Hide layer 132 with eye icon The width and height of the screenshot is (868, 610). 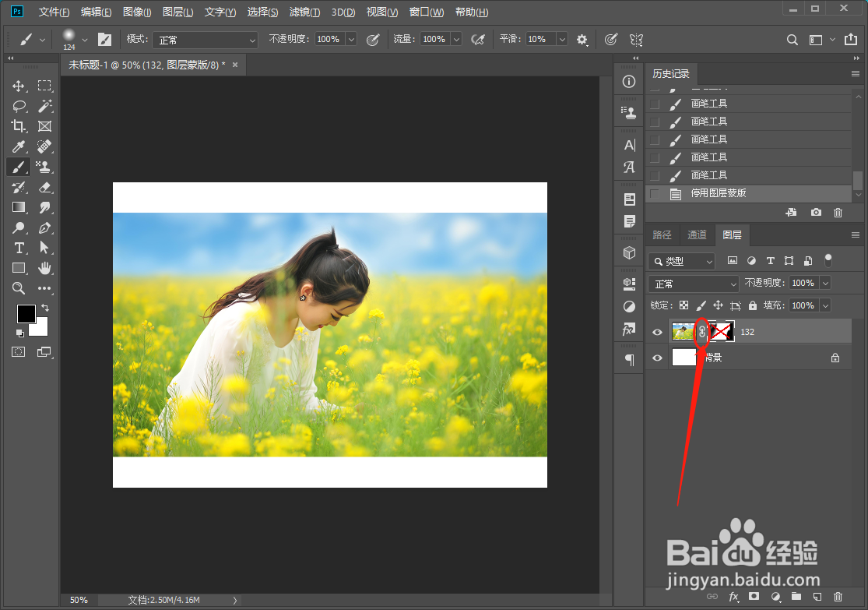coord(657,332)
